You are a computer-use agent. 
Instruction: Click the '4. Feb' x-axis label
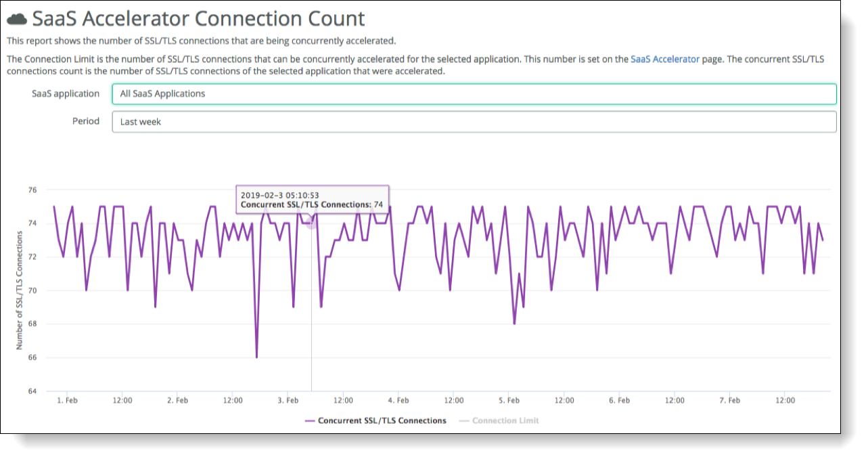[398, 401]
